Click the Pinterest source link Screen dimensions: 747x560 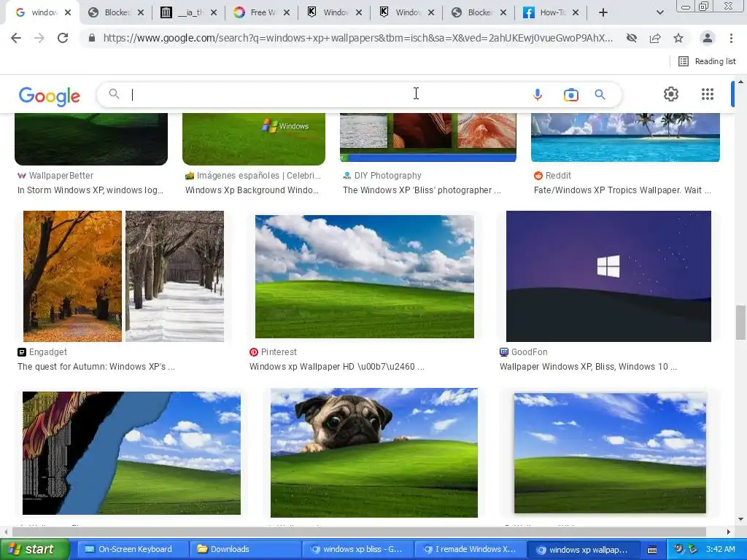click(x=273, y=352)
